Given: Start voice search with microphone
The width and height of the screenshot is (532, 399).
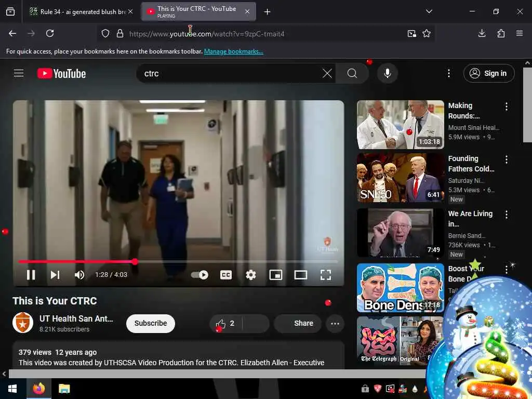Looking at the screenshot, I should [388, 73].
